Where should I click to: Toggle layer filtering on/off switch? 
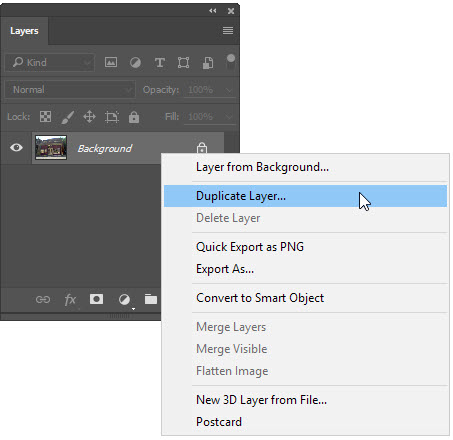(231, 62)
